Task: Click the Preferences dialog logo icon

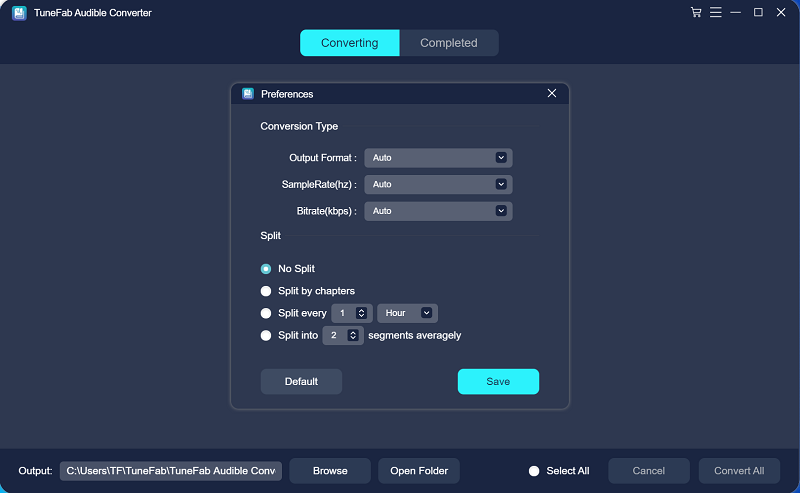Action: click(248, 94)
